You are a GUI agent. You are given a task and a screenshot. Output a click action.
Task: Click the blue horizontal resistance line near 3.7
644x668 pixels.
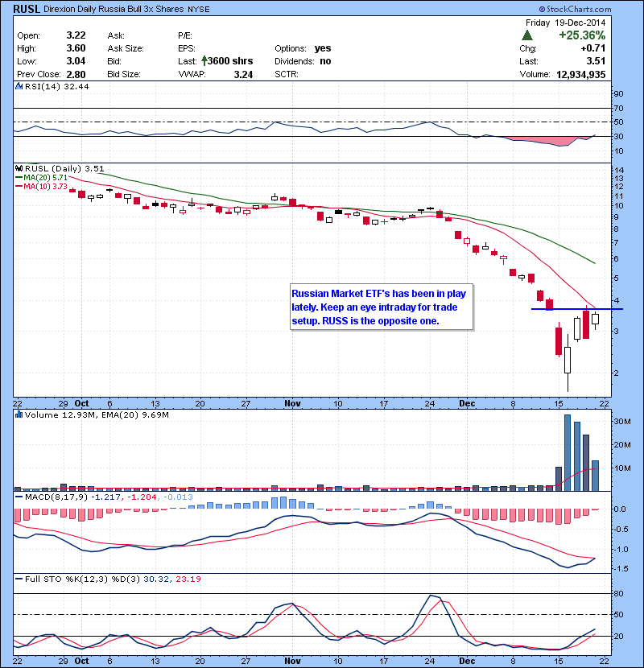576,309
